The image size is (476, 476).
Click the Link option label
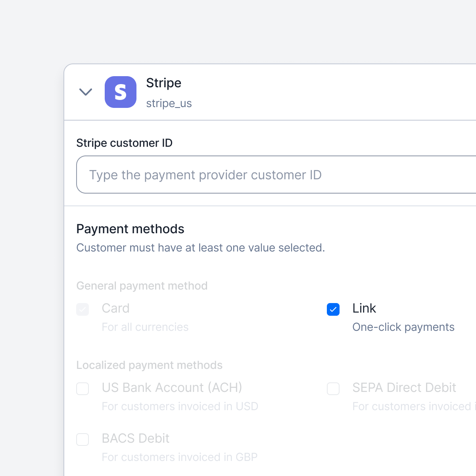click(364, 308)
